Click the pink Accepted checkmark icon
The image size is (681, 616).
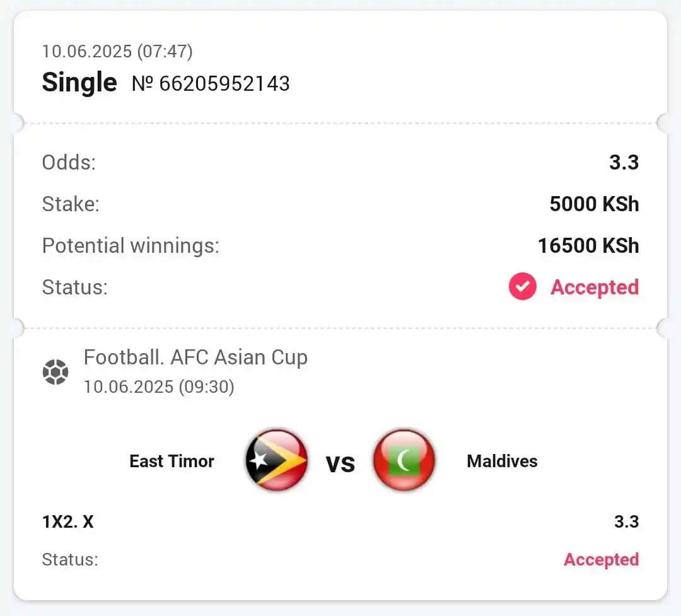[x=522, y=287]
